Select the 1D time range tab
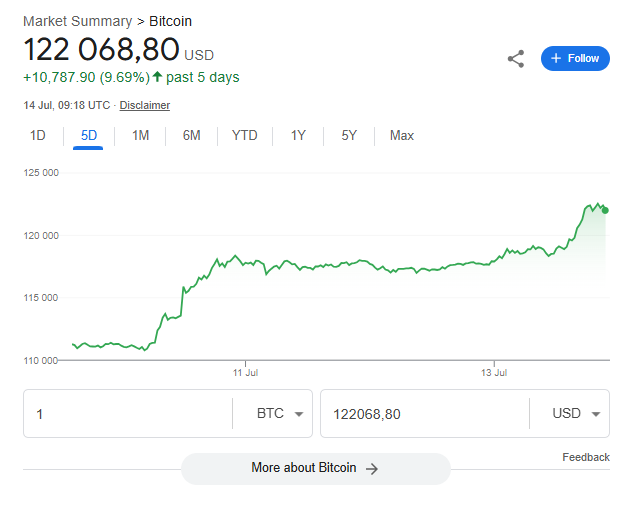This screenshot has width=641, height=508. 38,135
